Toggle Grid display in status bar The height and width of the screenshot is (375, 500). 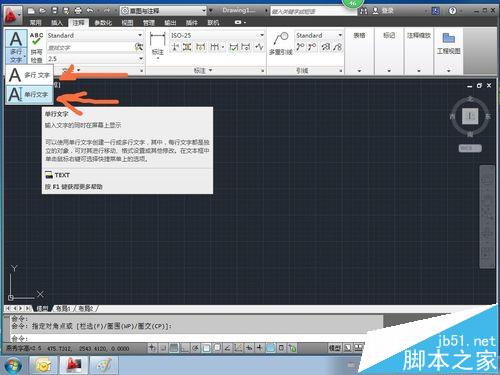[x=174, y=348]
